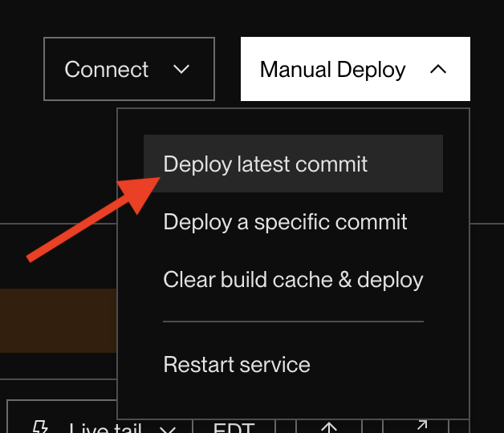Click the up arrow icon in log toolbar
504x433 pixels.
tap(330, 427)
